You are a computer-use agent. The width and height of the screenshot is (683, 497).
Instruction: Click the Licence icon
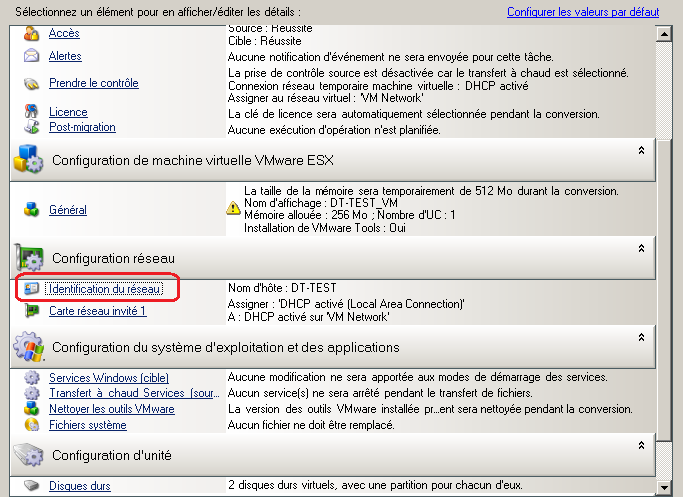[x=31, y=112]
